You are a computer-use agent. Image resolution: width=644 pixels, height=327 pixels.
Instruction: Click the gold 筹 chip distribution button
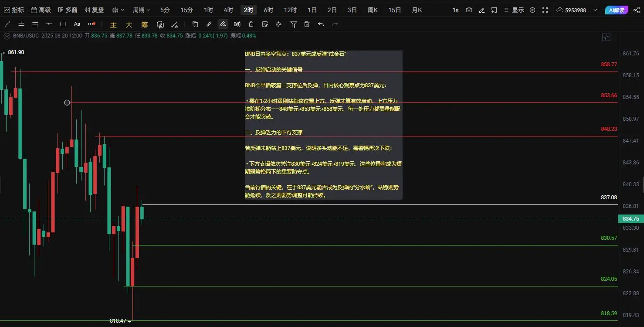(145, 25)
